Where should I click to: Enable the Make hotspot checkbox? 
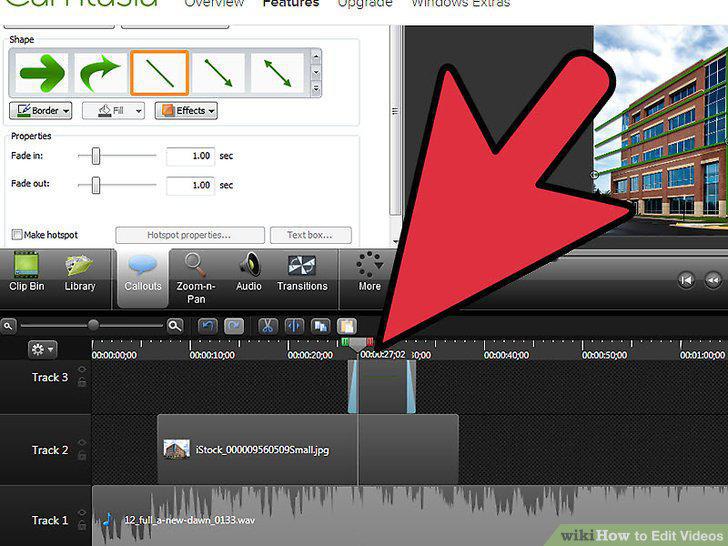17,234
